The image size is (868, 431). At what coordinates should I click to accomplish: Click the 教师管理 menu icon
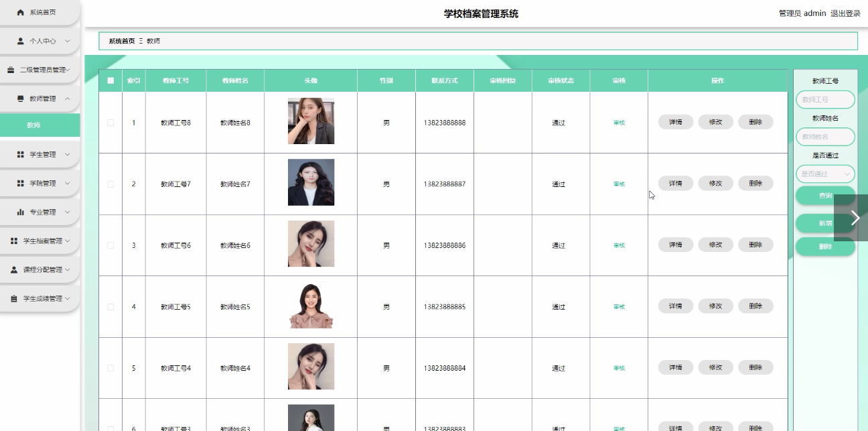pyautogui.click(x=21, y=99)
